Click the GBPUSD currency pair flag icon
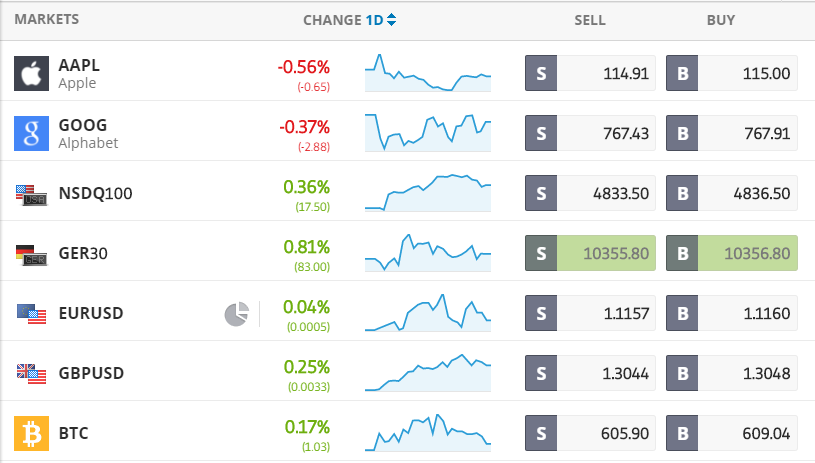815x463 pixels. tap(31, 374)
